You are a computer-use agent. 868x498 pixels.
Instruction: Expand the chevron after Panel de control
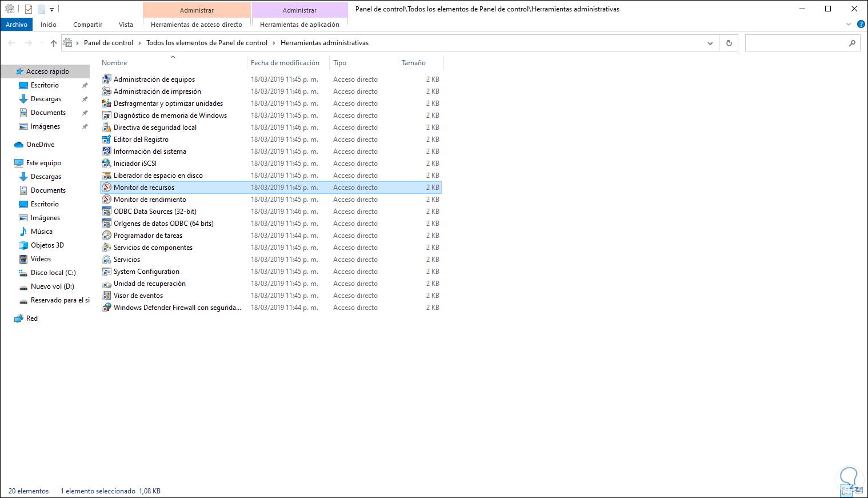click(x=139, y=43)
